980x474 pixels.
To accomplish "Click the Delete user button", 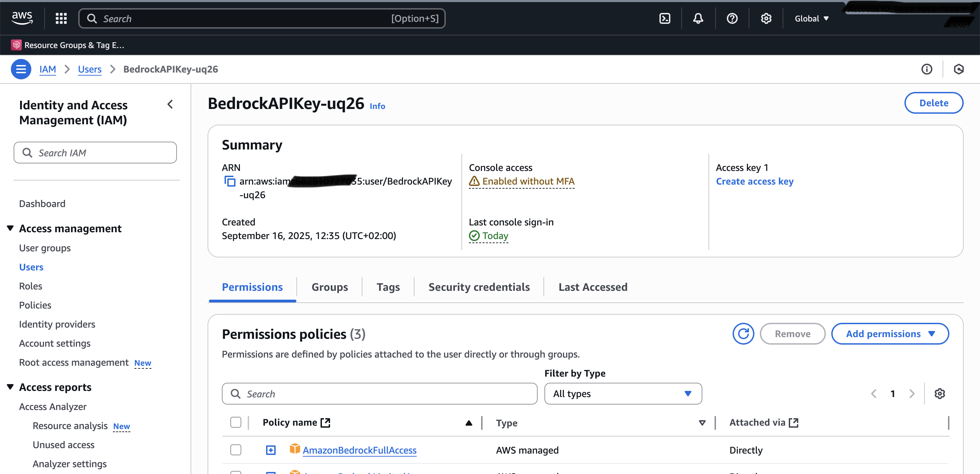I will click(x=933, y=103).
